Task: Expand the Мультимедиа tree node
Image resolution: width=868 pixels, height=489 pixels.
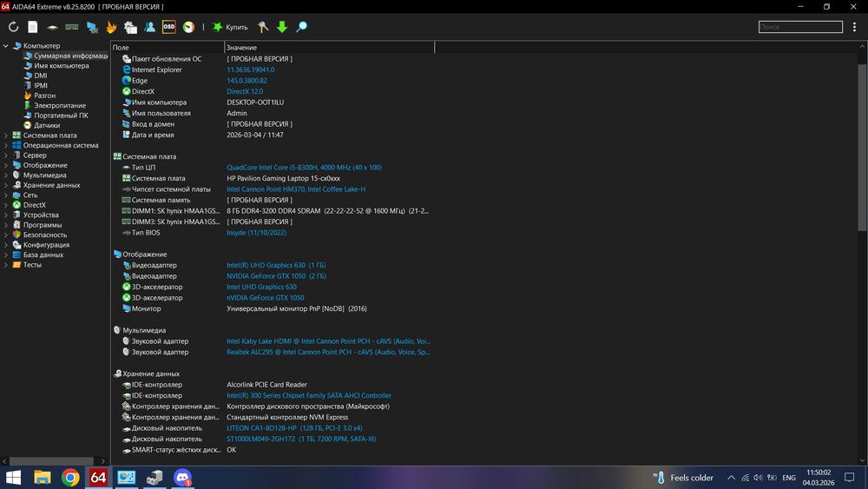Action: pyautogui.click(x=5, y=175)
